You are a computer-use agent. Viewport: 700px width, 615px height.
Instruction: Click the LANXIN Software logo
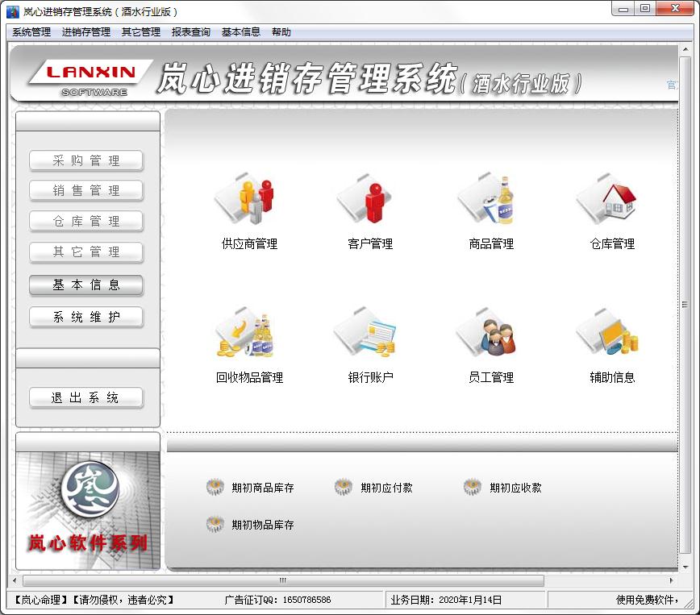(x=91, y=78)
